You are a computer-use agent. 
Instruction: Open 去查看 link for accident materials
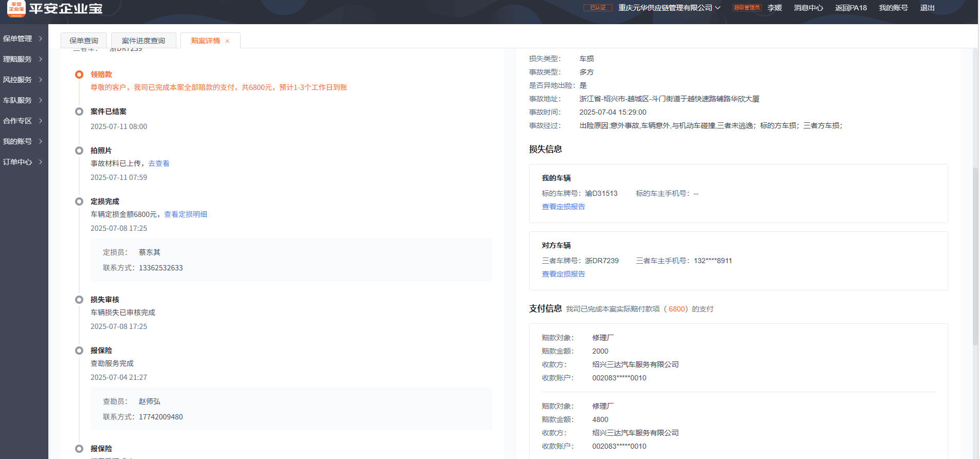pyautogui.click(x=159, y=163)
